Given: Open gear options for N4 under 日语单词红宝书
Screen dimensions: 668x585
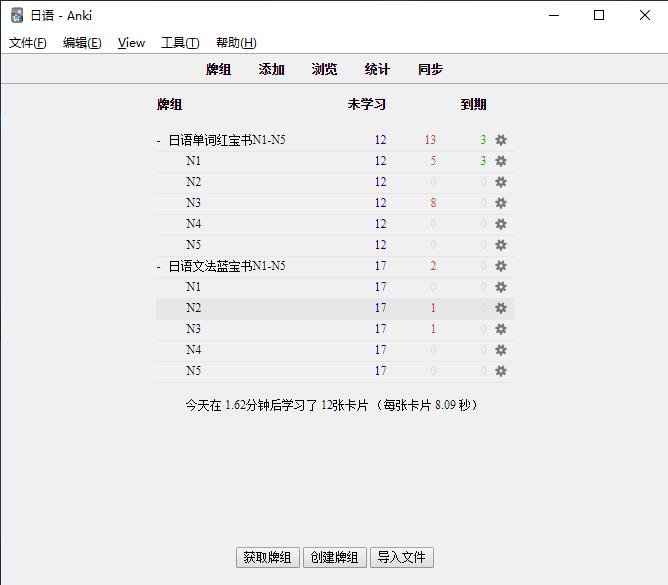Looking at the screenshot, I should [x=501, y=224].
